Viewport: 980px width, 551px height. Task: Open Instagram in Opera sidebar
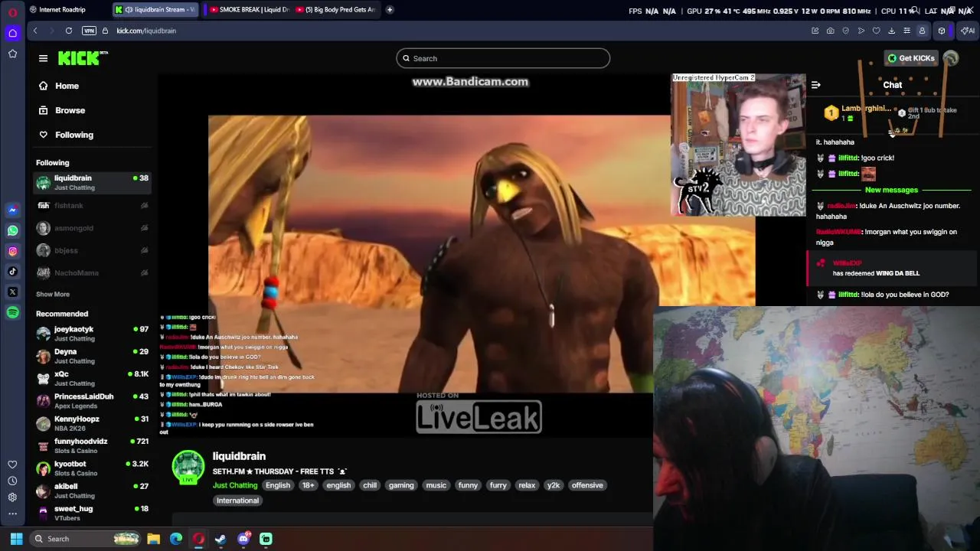12,251
